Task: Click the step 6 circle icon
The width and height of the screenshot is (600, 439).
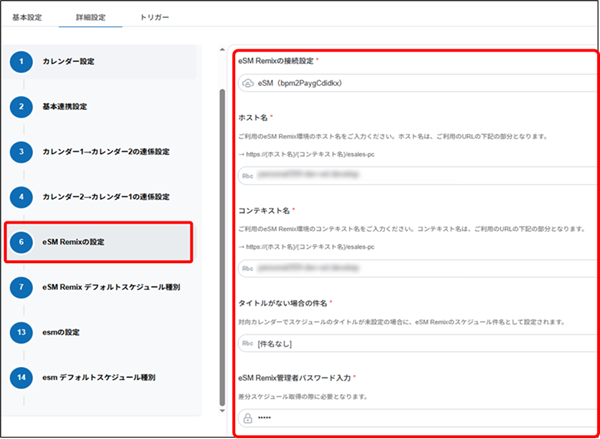Action: (x=20, y=242)
